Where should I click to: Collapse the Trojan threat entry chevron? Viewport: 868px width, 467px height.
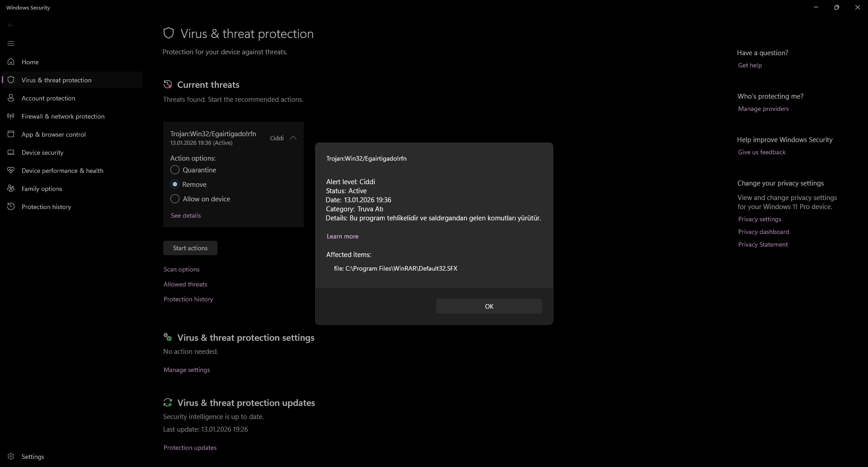coord(293,138)
